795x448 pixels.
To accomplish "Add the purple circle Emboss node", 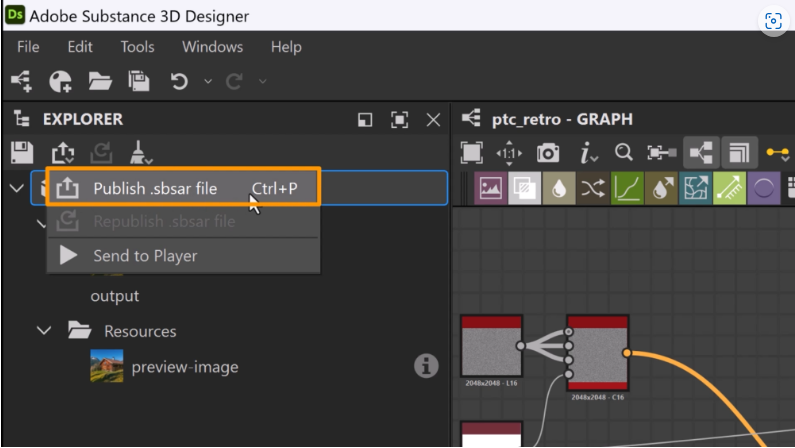I will pos(764,189).
